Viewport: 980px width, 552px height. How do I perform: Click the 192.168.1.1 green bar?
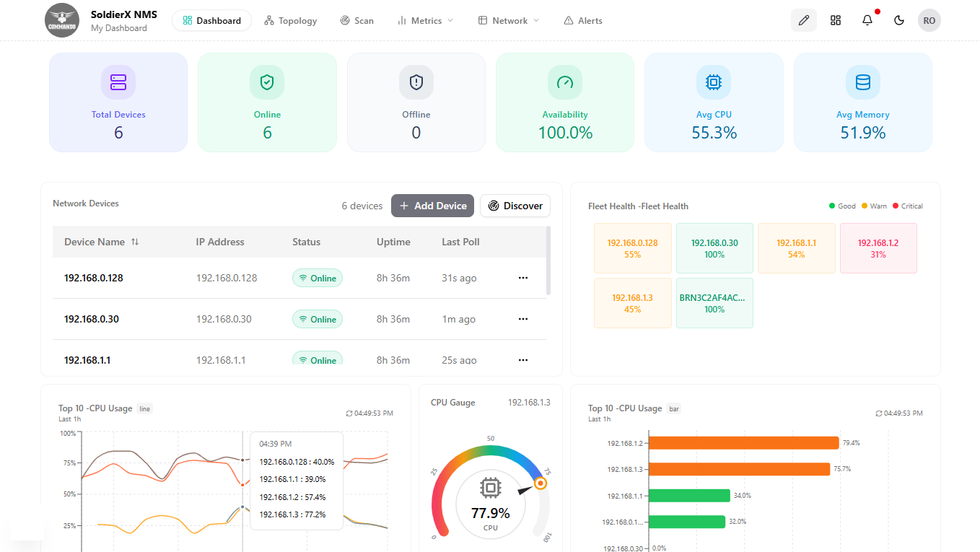pos(689,496)
